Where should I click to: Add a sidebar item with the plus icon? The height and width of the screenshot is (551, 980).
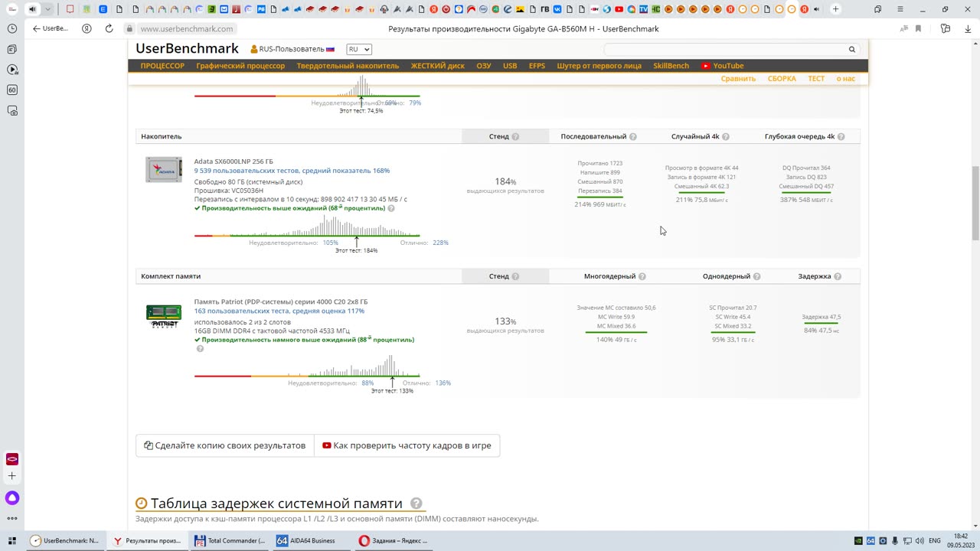pos(12,476)
